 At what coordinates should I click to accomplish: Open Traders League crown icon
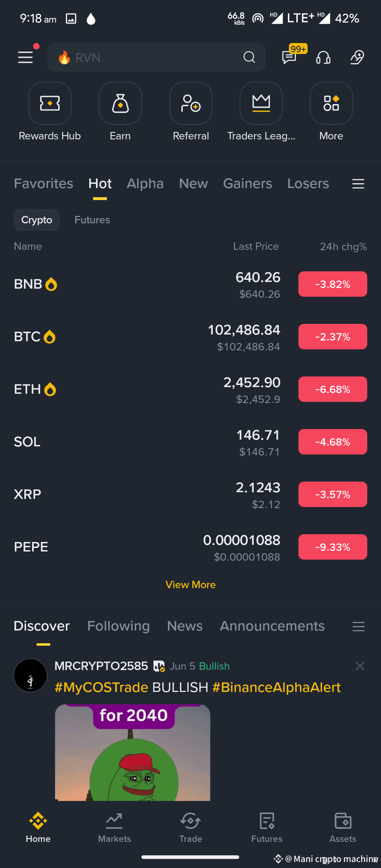261,103
